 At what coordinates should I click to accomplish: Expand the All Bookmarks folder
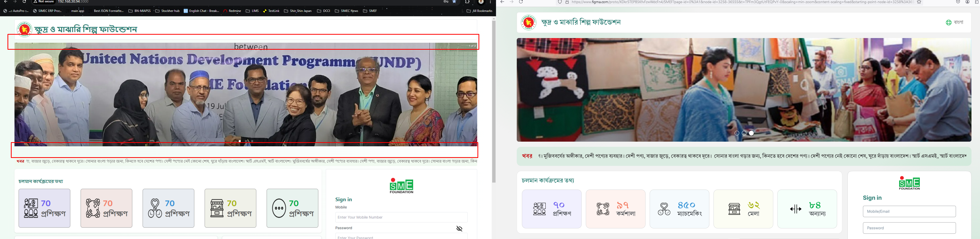[479, 11]
